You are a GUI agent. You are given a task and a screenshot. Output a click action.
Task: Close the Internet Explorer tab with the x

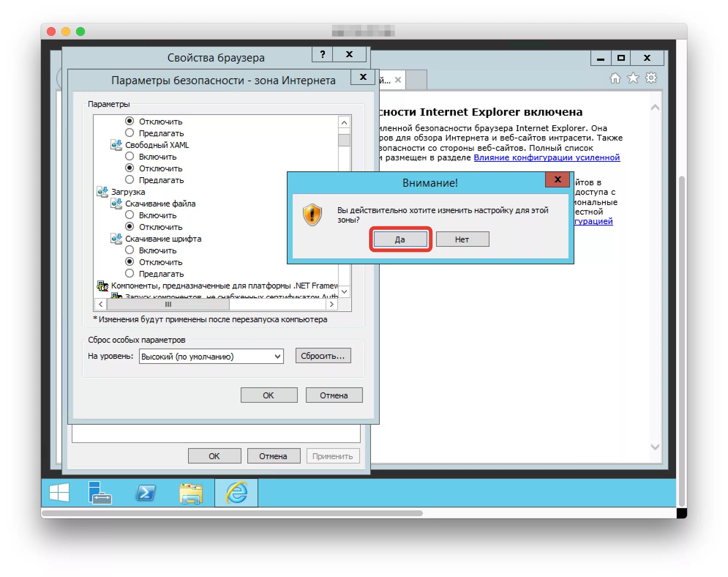pos(398,80)
